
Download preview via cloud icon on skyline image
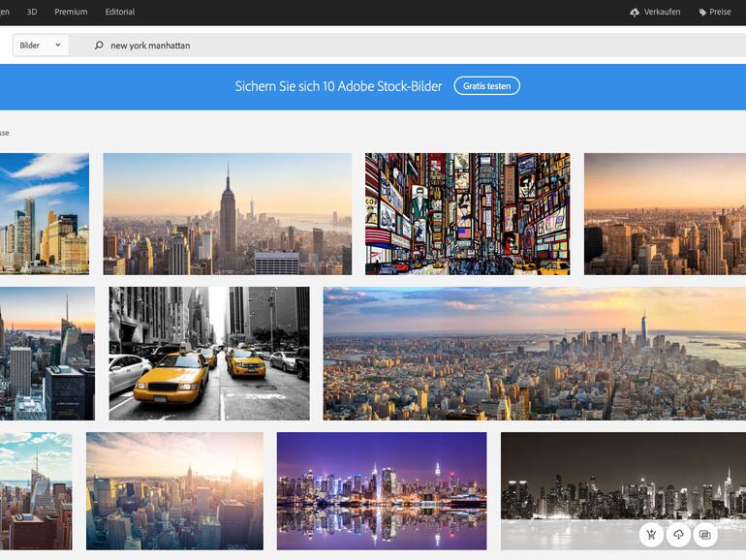tap(678, 535)
